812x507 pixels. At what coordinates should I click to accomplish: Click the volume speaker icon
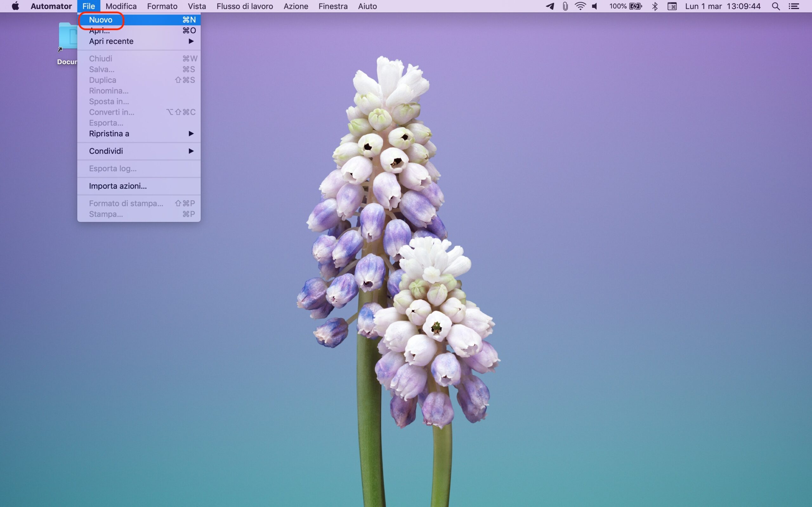595,6
